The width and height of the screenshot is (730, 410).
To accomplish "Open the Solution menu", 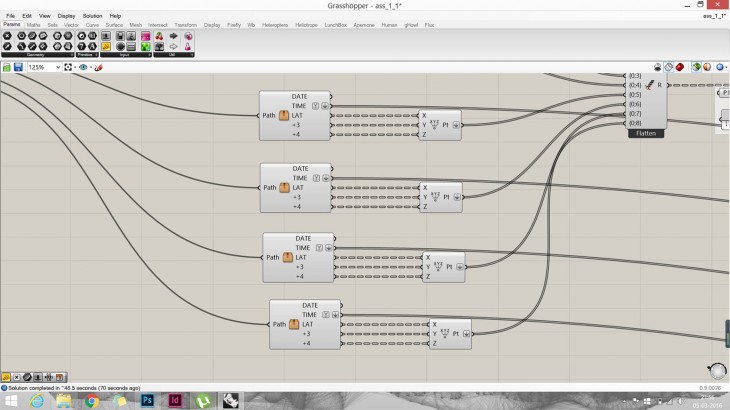I will pos(92,16).
